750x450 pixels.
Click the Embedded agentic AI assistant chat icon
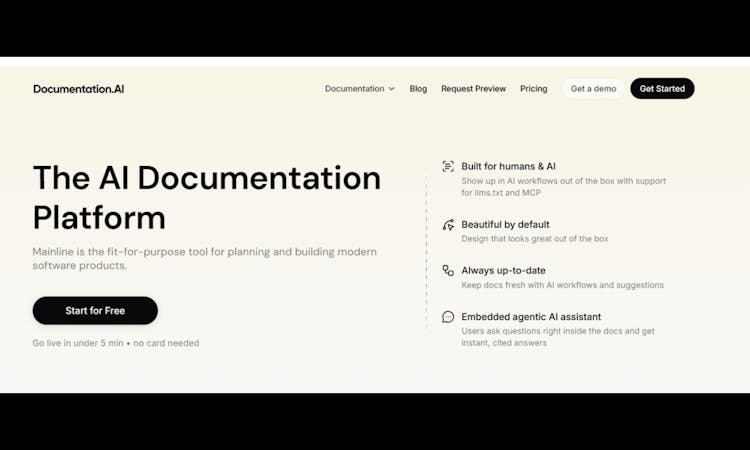point(448,317)
